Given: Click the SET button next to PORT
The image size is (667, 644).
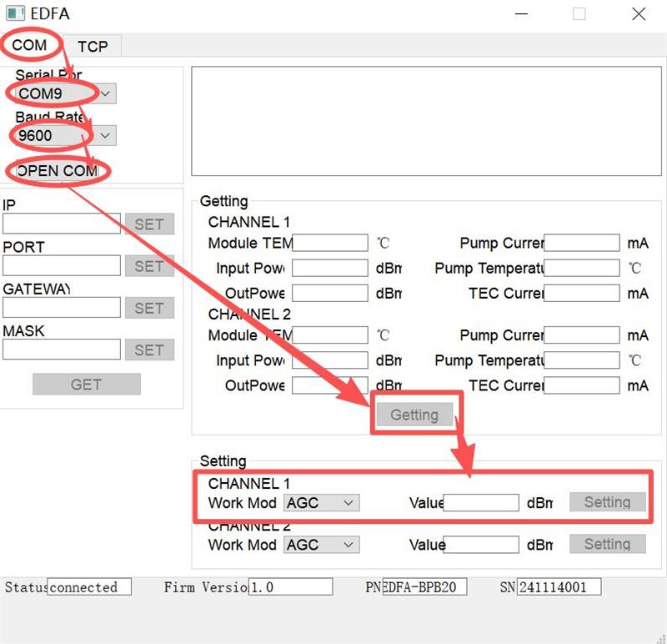Looking at the screenshot, I should coord(149,266).
